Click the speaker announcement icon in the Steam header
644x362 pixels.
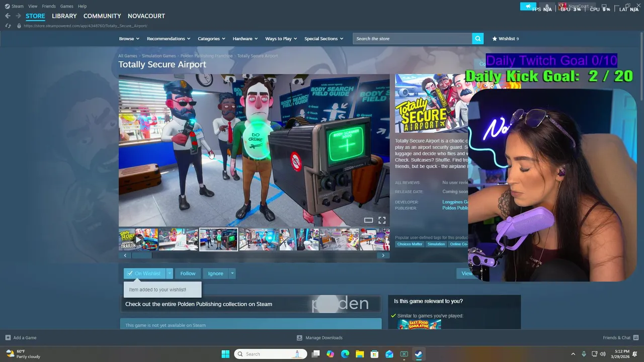pyautogui.click(x=528, y=7)
